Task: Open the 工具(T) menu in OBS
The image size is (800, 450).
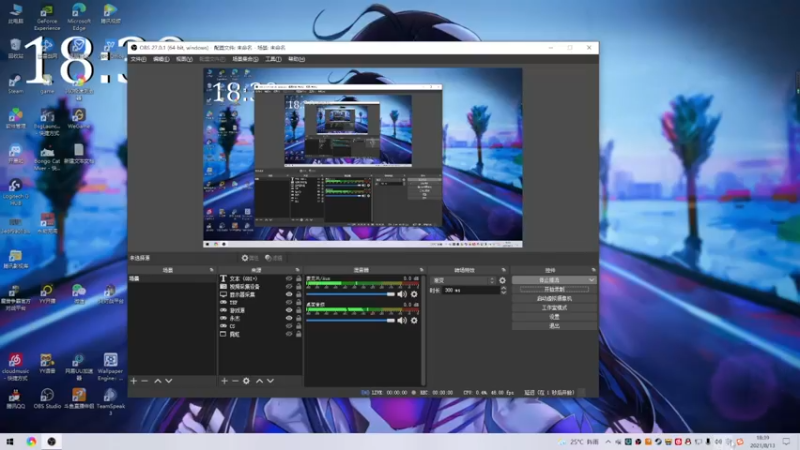Action: click(273, 59)
